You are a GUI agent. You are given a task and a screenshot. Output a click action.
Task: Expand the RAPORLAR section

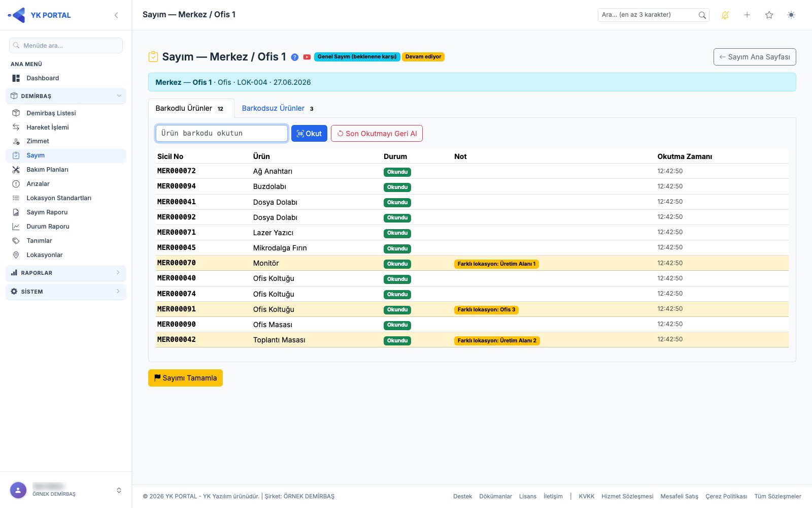[x=66, y=273]
